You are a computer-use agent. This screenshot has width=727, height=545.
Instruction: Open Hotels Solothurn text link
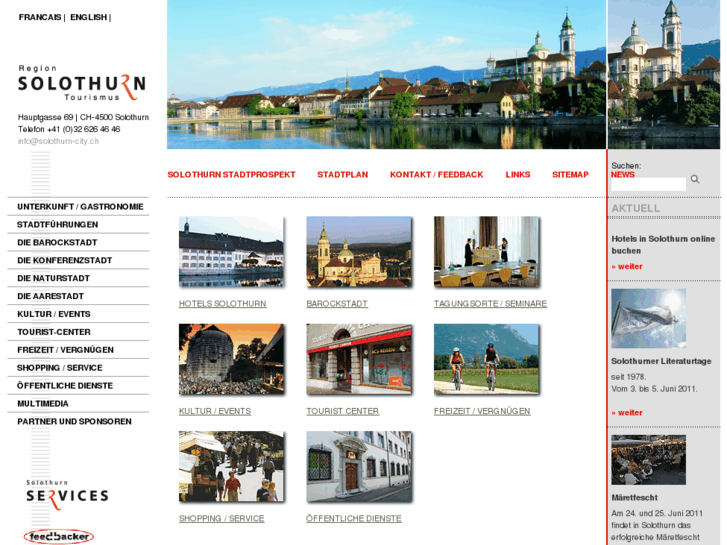coord(223,304)
